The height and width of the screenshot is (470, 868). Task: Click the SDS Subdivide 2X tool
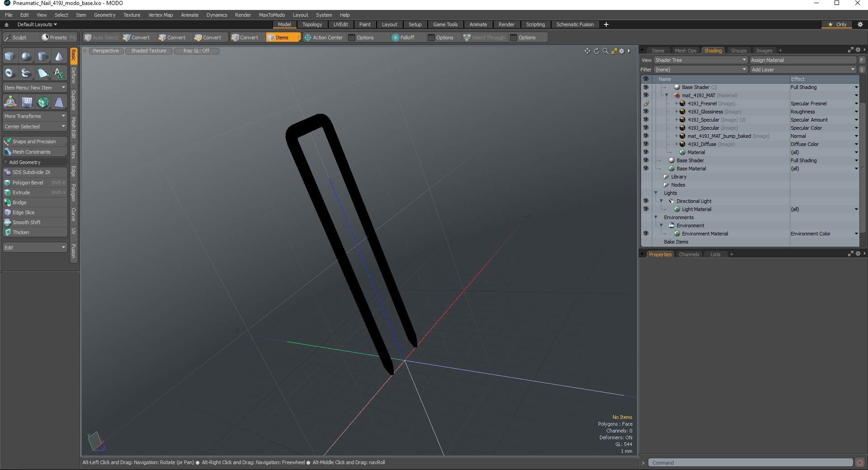tap(35, 172)
